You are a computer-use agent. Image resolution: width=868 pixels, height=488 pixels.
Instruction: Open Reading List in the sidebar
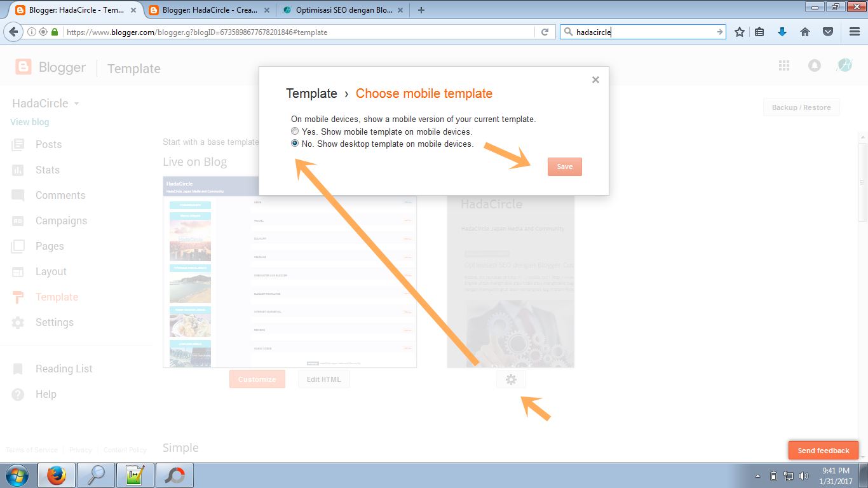coord(64,369)
